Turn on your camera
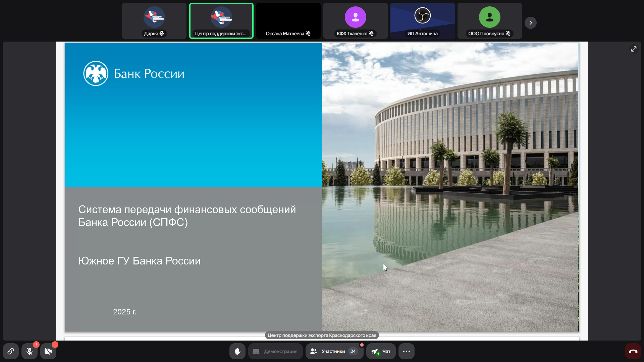 [48, 351]
